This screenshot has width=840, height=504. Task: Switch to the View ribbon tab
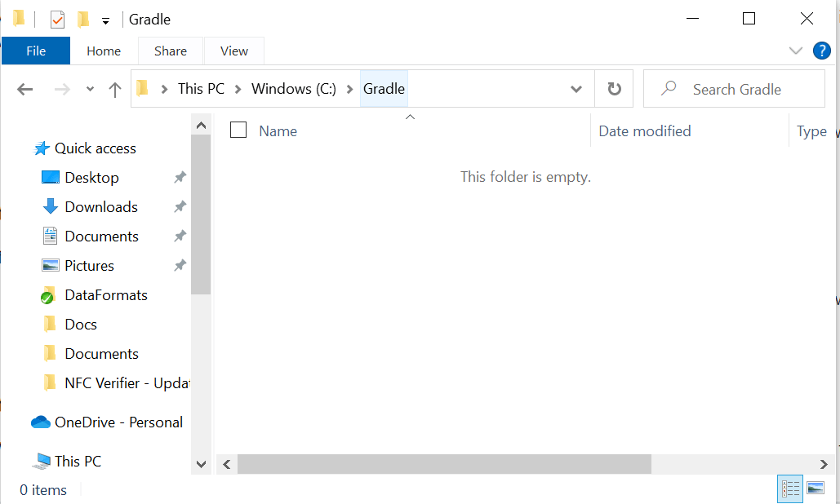(233, 51)
